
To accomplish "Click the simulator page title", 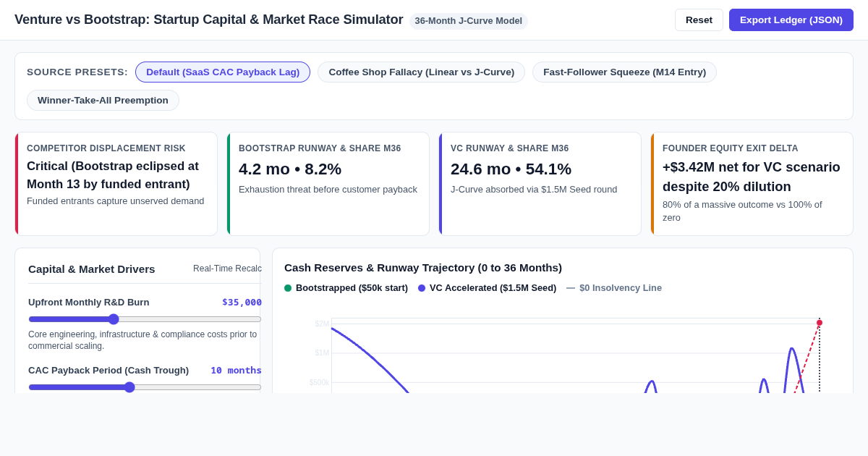I will (x=209, y=20).
